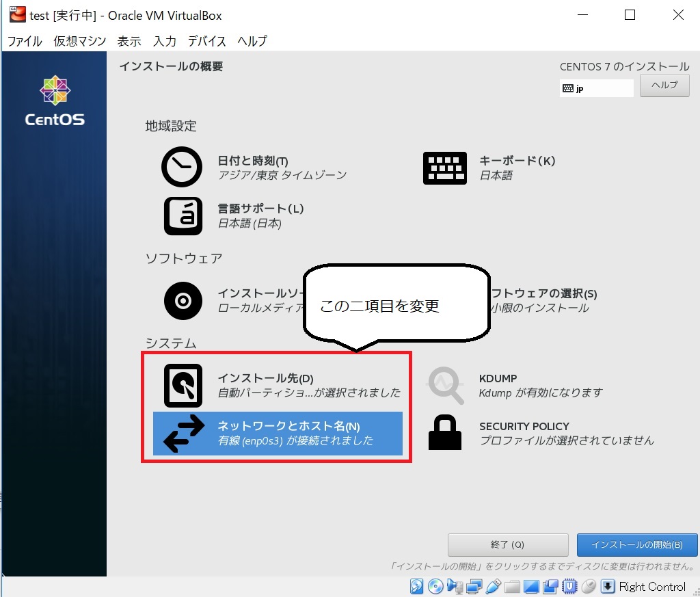Open the インストール先 hard disk icon
Image resolution: width=700 pixels, height=597 pixels.
point(183,385)
